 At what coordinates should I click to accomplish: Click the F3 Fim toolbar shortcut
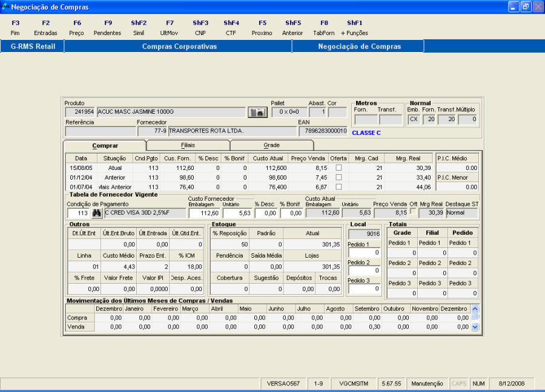tap(15, 28)
